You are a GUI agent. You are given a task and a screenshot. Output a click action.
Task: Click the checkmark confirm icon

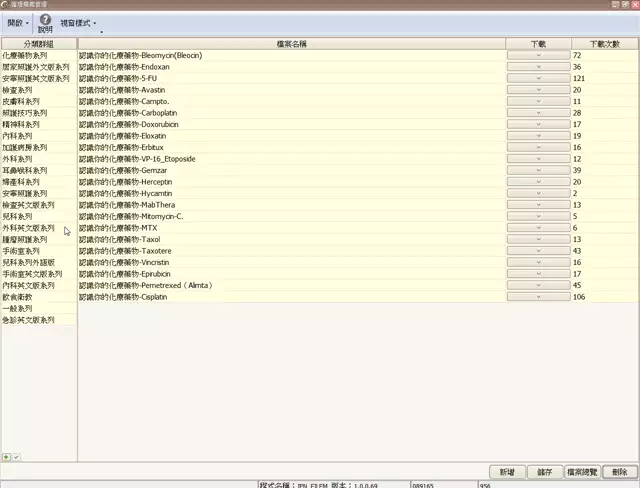point(16,457)
